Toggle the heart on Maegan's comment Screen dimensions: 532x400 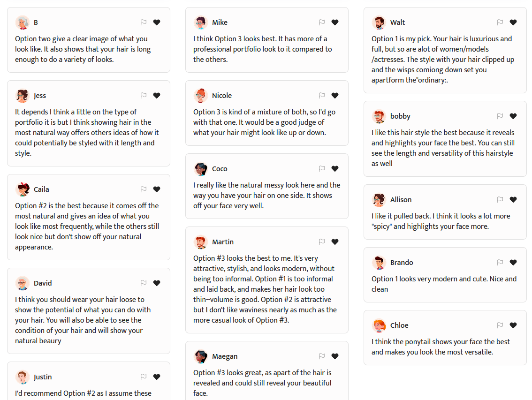coord(335,356)
